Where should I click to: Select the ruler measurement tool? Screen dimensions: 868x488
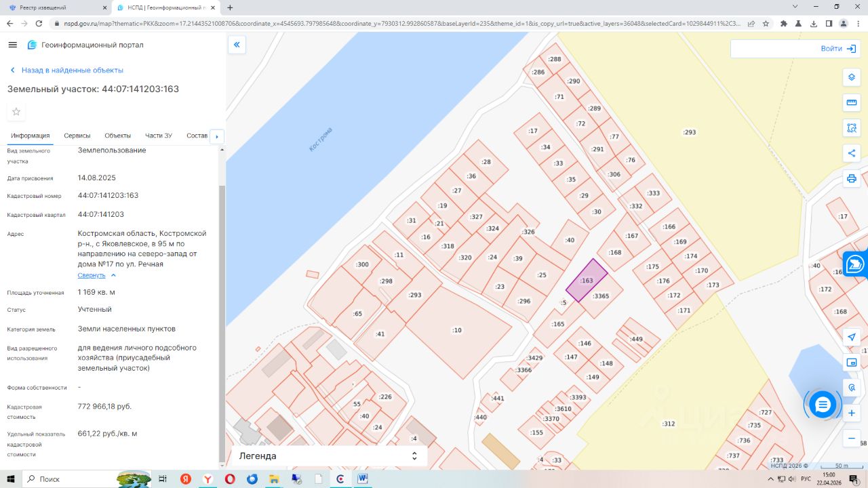tap(852, 102)
